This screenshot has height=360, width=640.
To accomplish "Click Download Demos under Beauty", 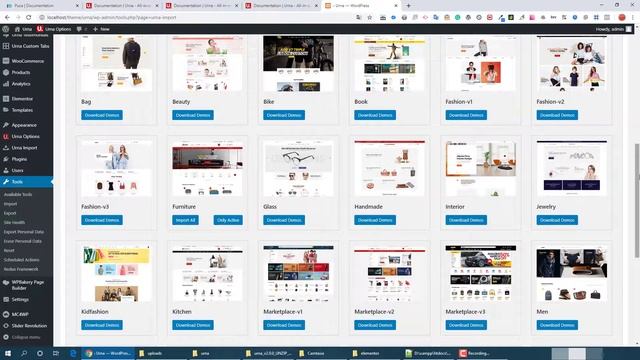I will (193, 115).
